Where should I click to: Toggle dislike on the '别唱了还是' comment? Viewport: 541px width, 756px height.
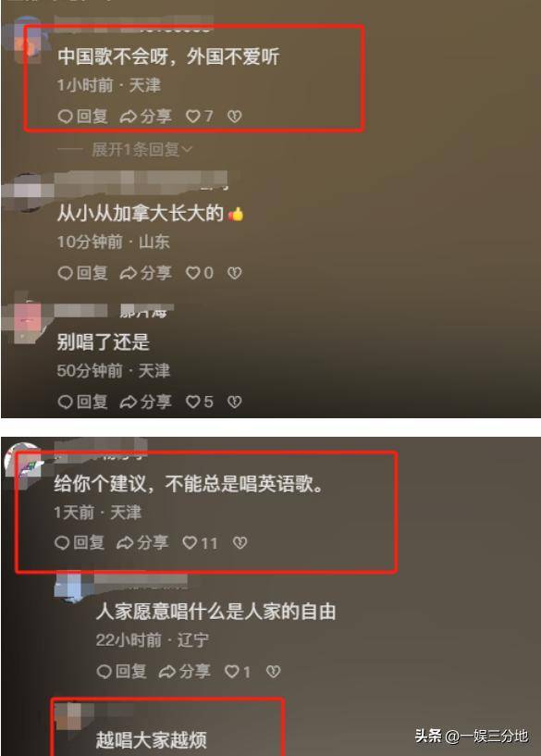tap(234, 402)
